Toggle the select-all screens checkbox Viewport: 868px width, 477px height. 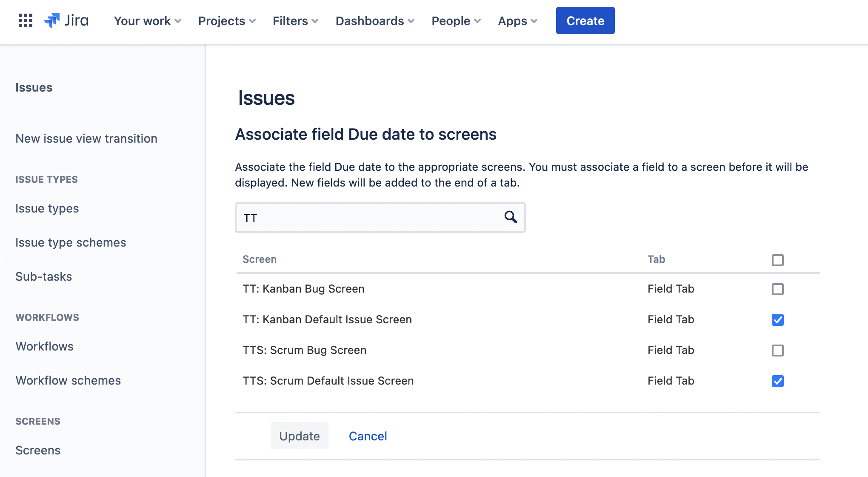[777, 260]
